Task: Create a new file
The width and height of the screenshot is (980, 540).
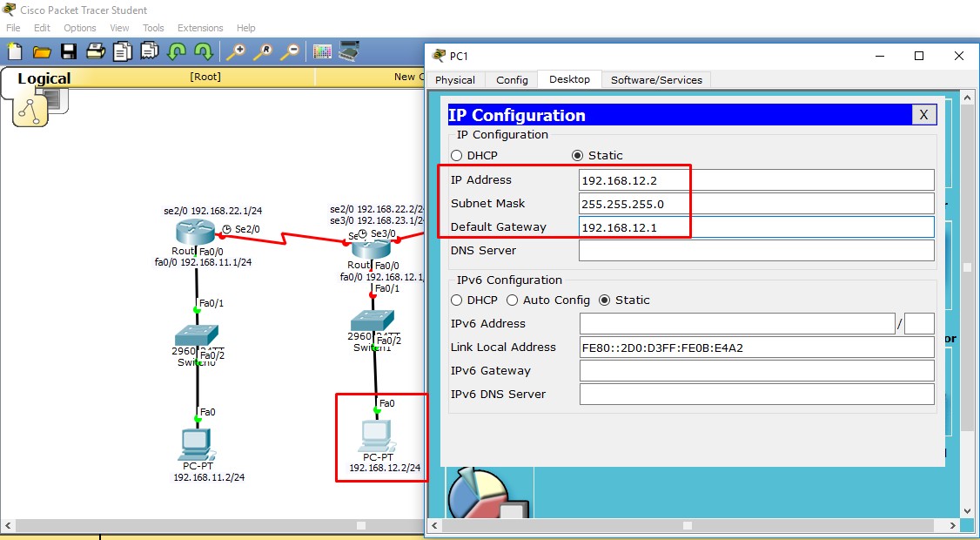Action: [13, 51]
